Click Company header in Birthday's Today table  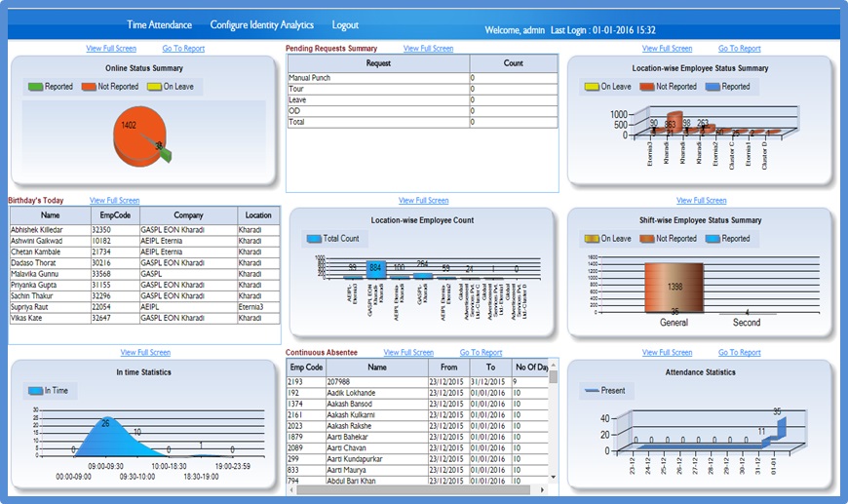click(188, 215)
